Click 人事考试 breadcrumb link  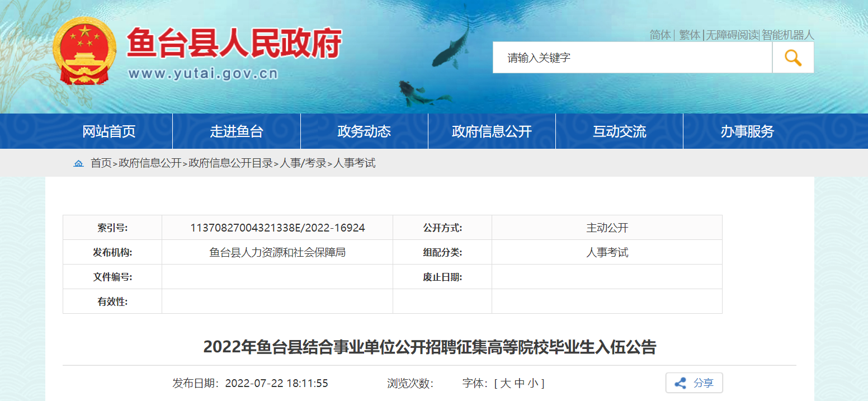tap(355, 163)
